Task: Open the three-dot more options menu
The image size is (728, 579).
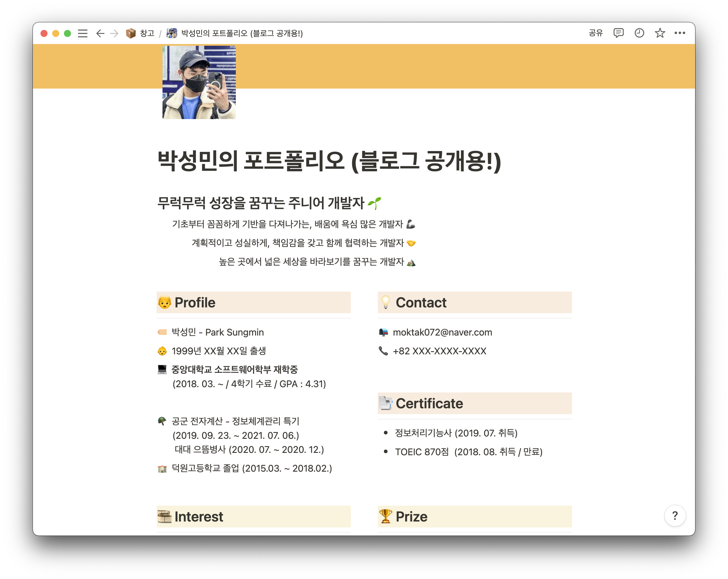Action: [680, 33]
